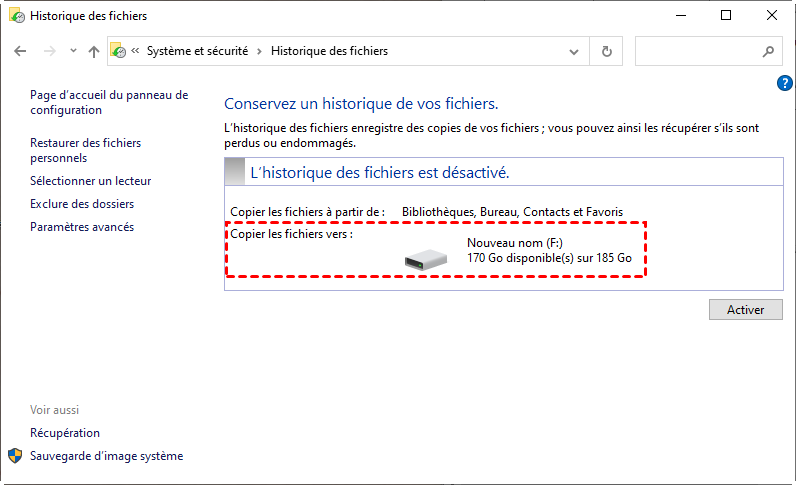Go up one folder level

pyautogui.click(x=93, y=51)
